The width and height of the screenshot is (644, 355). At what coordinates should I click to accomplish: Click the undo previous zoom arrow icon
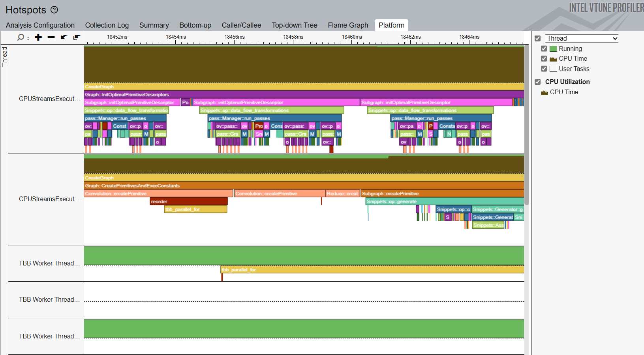point(64,37)
